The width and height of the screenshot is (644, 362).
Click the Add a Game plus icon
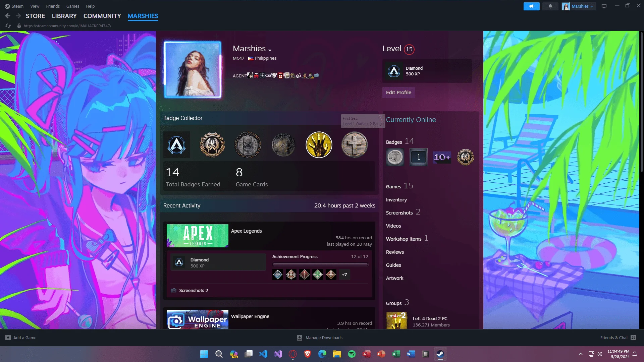(x=8, y=338)
